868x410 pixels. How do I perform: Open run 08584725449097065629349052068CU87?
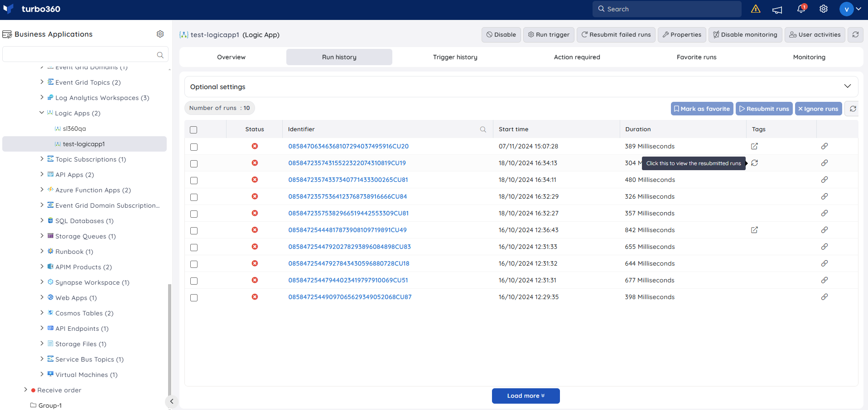(350, 297)
